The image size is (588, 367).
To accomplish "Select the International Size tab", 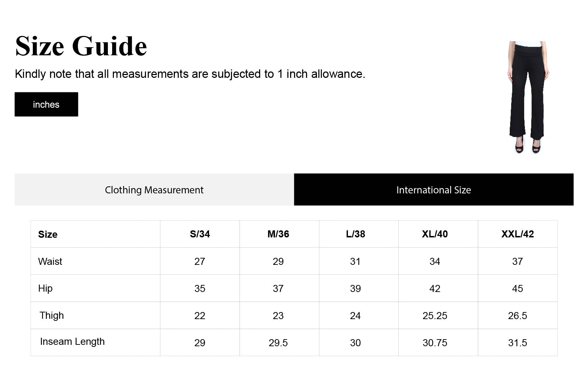I will (433, 189).
